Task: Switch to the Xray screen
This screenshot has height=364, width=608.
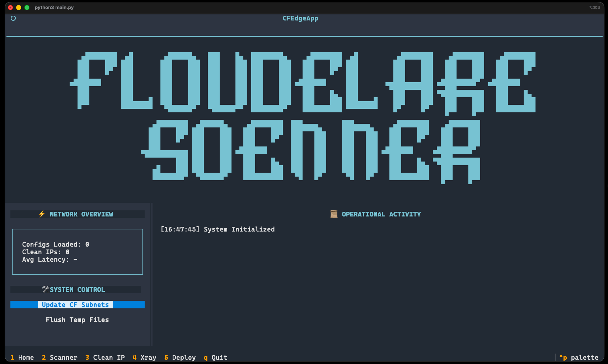Action: 145,358
